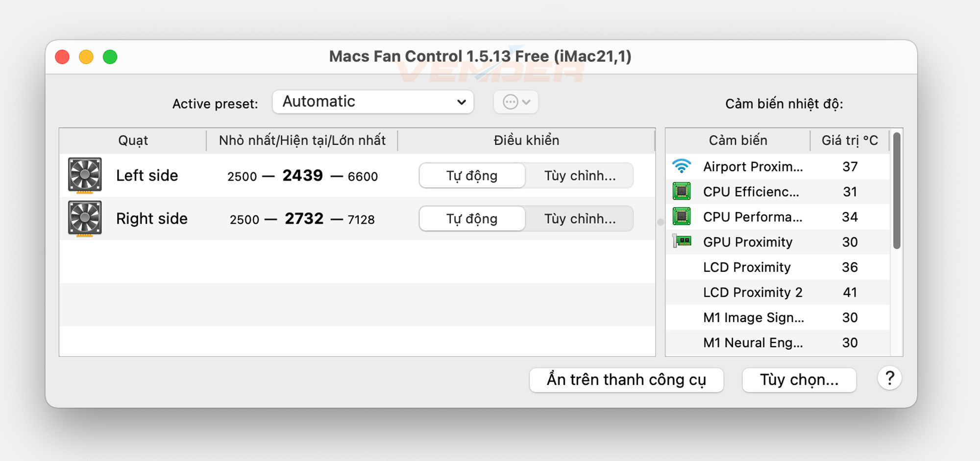Click the CPU Efficiency chip icon
Image resolution: width=980 pixels, height=461 pixels.
tap(681, 191)
